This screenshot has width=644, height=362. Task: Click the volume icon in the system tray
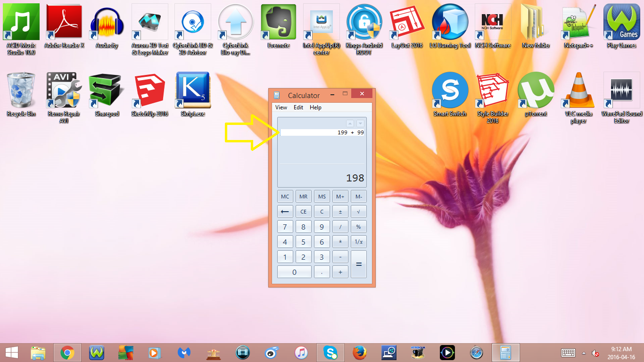(594, 354)
